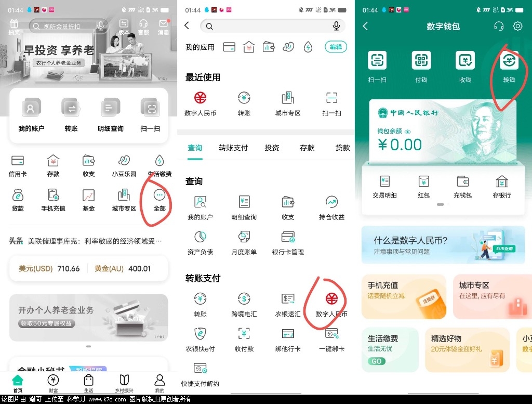Open 红包 in the wallet
The width and height of the screenshot is (532, 404).
[x=424, y=187]
